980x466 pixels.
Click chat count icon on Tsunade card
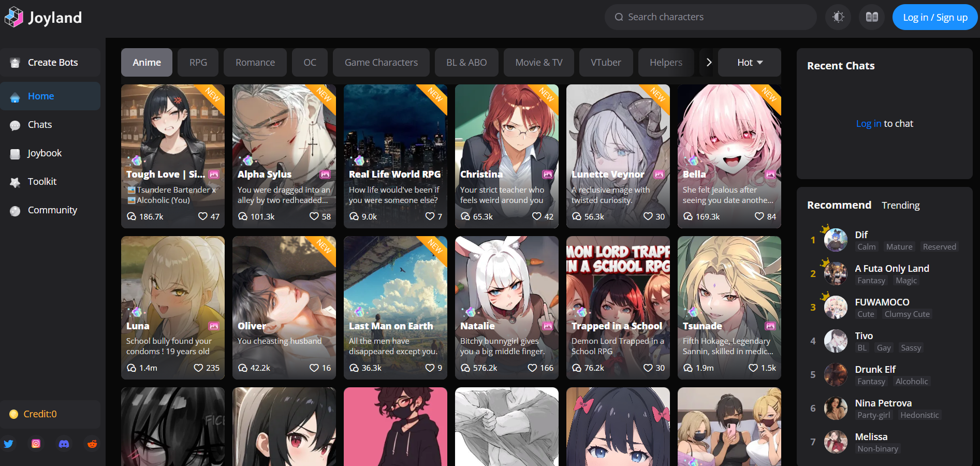[x=688, y=368]
